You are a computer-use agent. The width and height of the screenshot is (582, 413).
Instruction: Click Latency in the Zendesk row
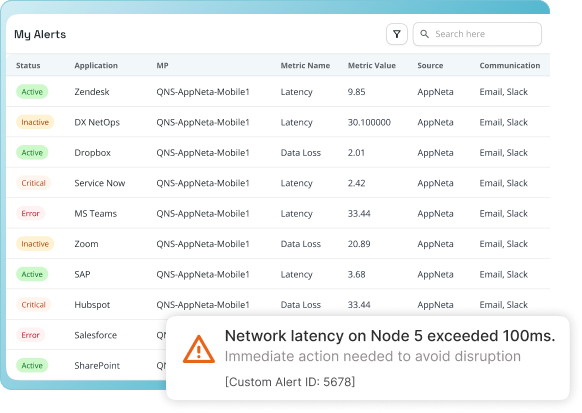click(296, 92)
